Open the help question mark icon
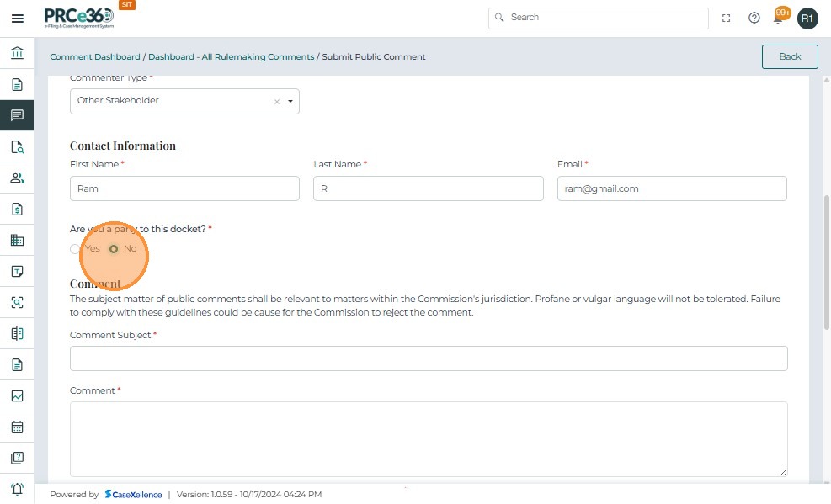Image resolution: width=831 pixels, height=504 pixels. tap(754, 18)
